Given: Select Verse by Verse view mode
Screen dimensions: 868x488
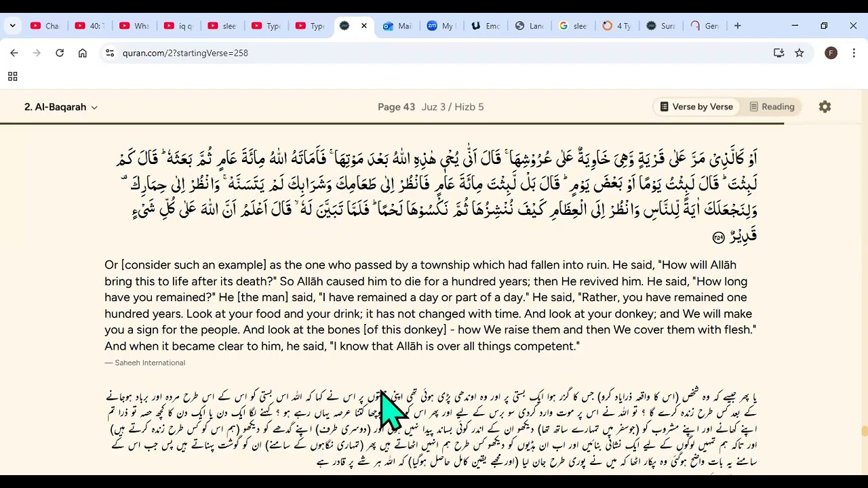Looking at the screenshot, I should point(696,106).
